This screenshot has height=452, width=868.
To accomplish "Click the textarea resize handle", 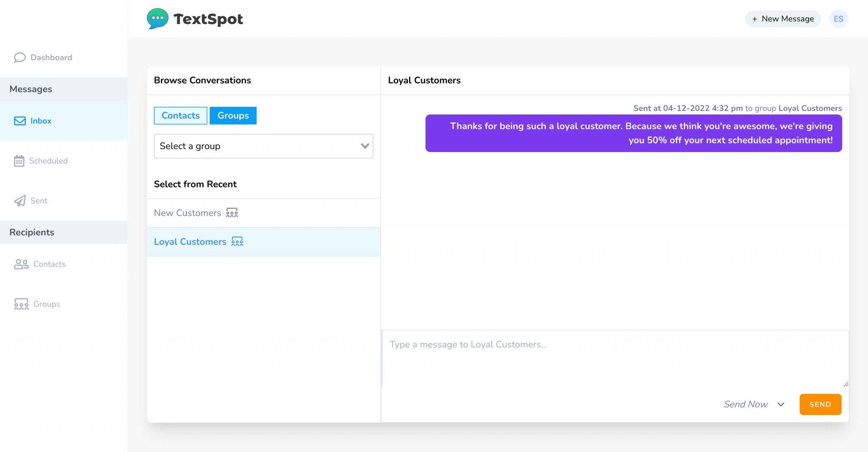I will (846, 384).
